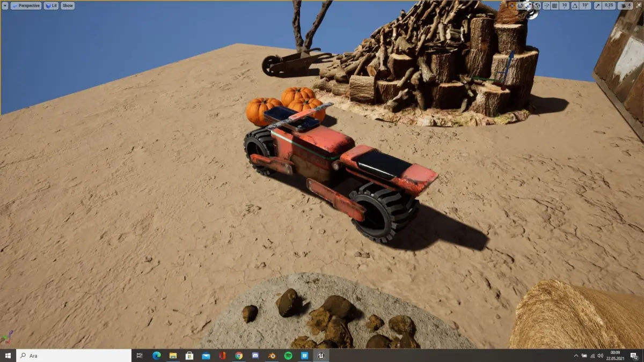
Task: Open Wi-Fi network settings tray icon
Action: (x=592, y=356)
